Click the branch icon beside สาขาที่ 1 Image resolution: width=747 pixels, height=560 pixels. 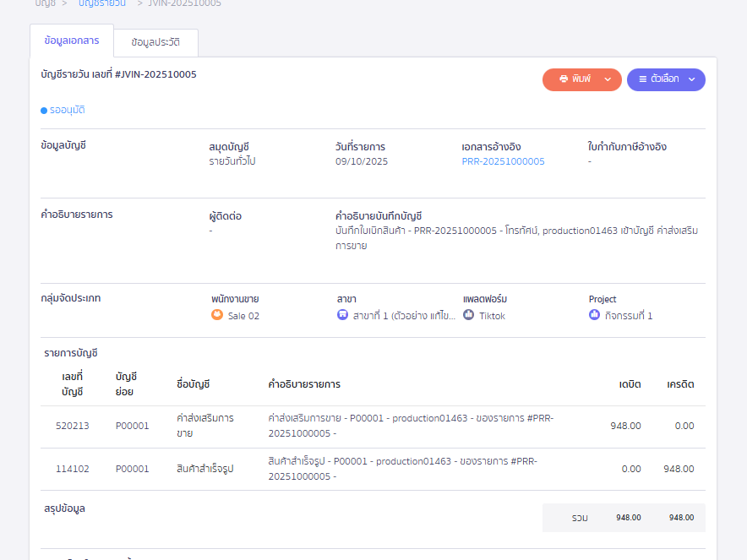342,315
